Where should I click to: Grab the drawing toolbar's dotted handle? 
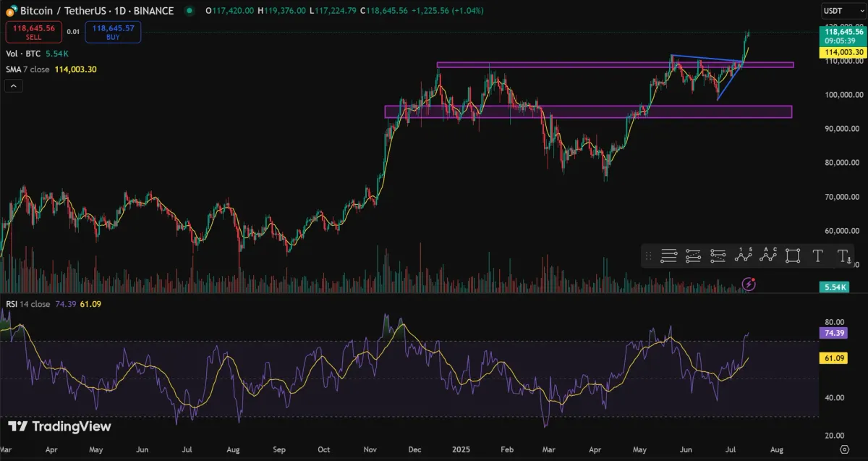[x=649, y=255]
